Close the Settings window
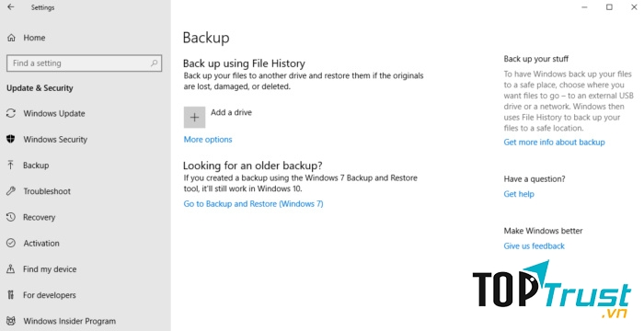 (634, 7)
